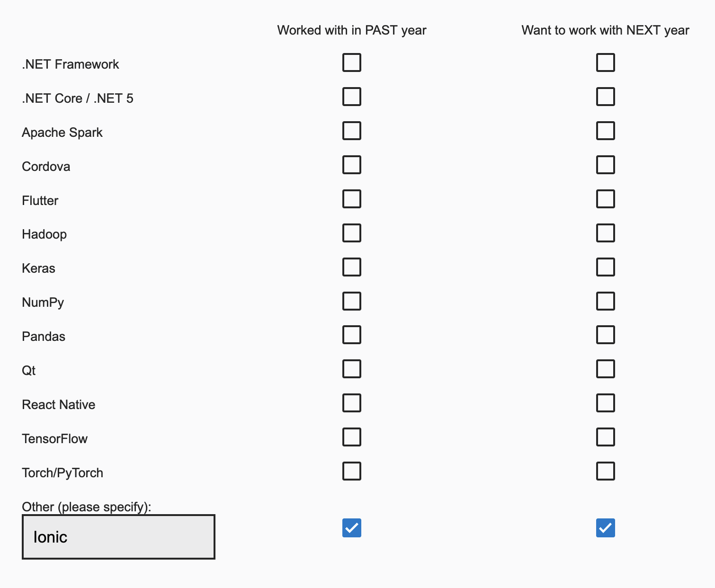Viewport: 715px width, 588px height.
Task: Check .NET Core / .NET 5 past year box
Action: (x=351, y=97)
